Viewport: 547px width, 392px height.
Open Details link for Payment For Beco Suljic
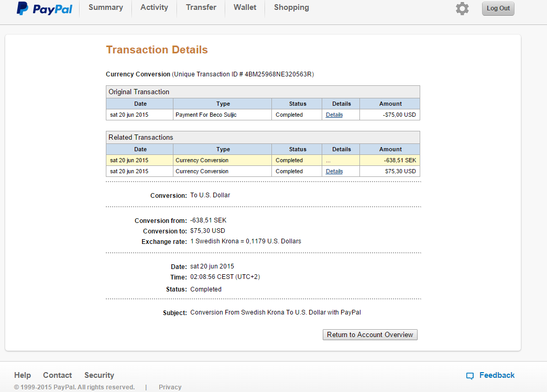pyautogui.click(x=334, y=115)
